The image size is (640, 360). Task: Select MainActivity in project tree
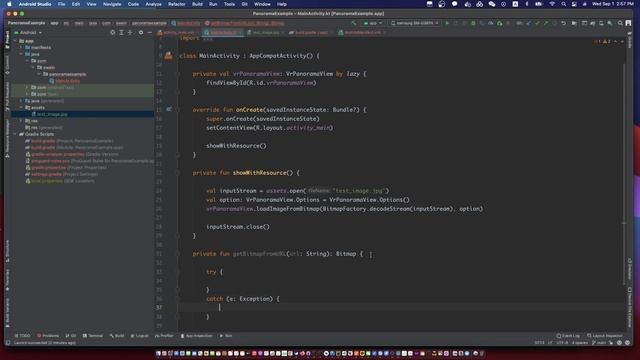64,81
